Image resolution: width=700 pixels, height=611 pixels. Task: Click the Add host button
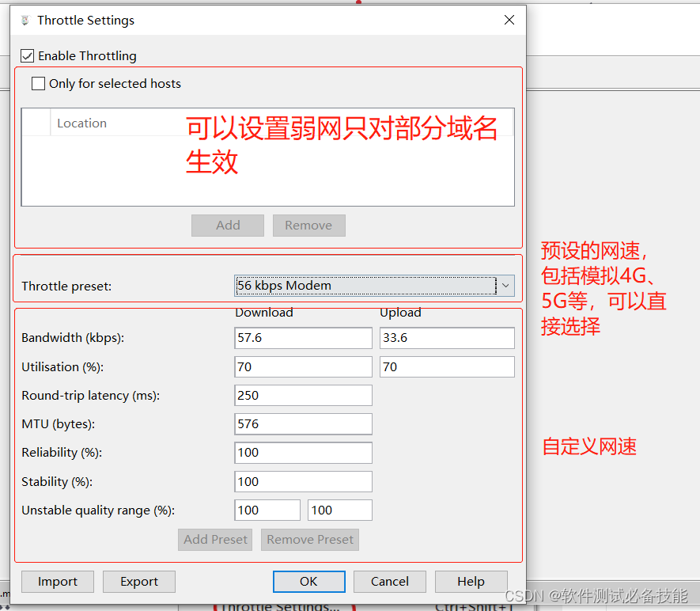pyautogui.click(x=228, y=225)
